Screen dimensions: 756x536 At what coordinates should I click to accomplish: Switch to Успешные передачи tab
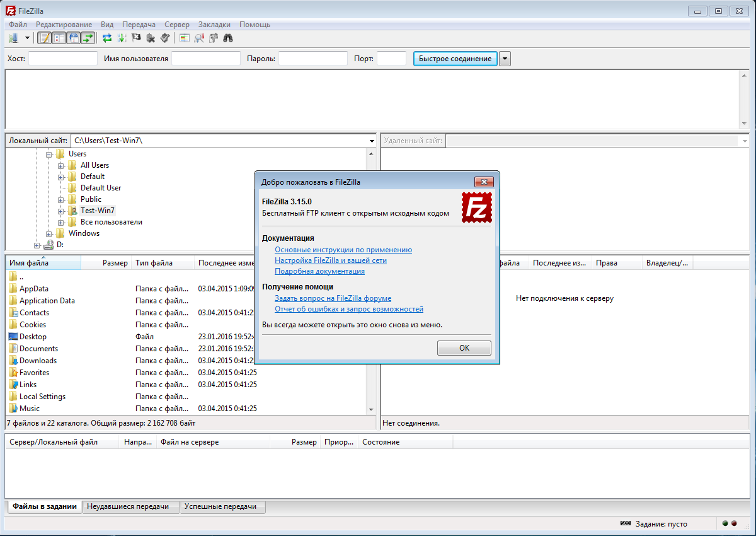pyautogui.click(x=223, y=506)
